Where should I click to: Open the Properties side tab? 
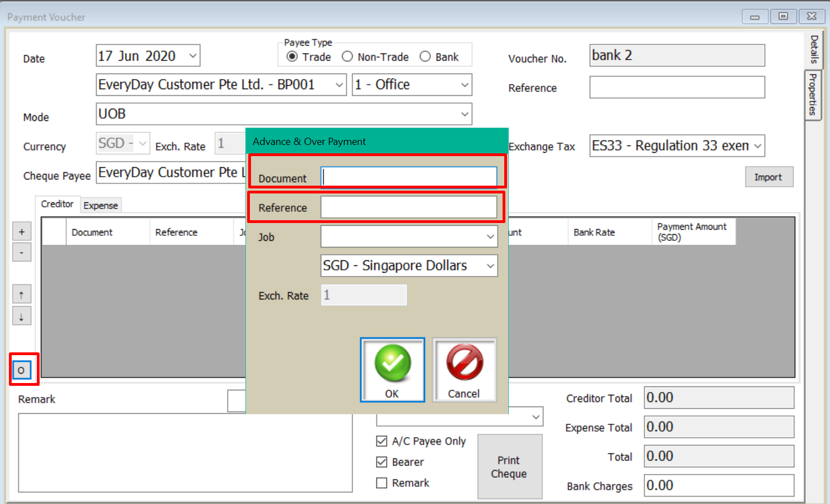pos(813,94)
